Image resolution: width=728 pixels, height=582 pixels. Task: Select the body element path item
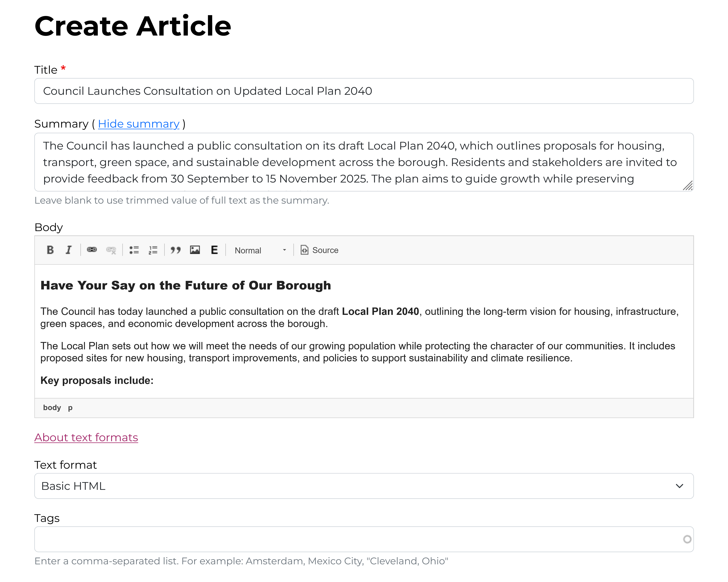(52, 408)
